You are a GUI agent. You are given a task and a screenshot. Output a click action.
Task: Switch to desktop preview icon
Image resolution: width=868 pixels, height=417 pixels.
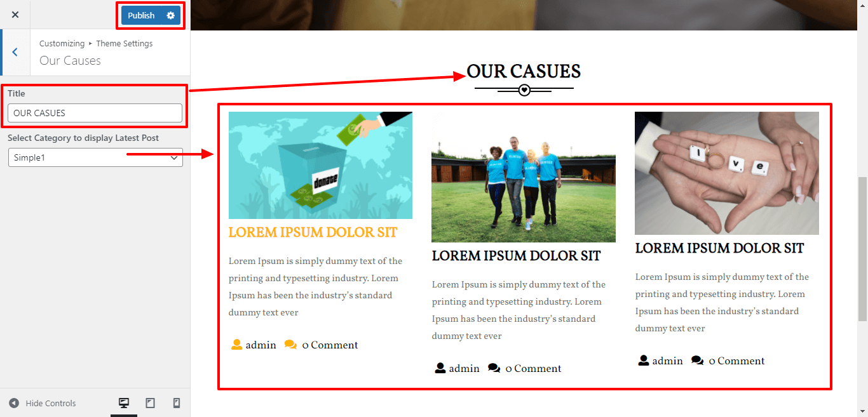click(124, 403)
